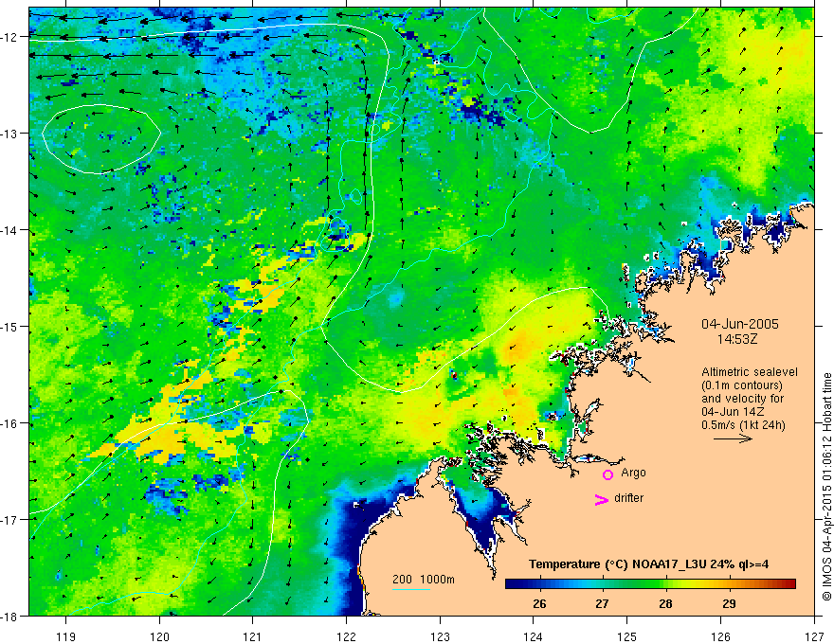Click the '200 1000m' depth legend text
Viewport: 834px width, 644px height.
coord(424,580)
